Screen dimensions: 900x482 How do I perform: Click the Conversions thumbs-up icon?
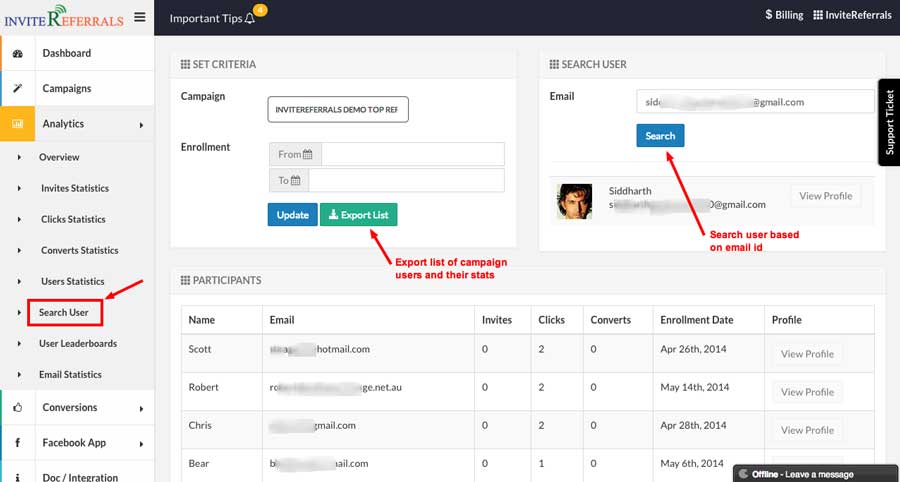pos(18,407)
